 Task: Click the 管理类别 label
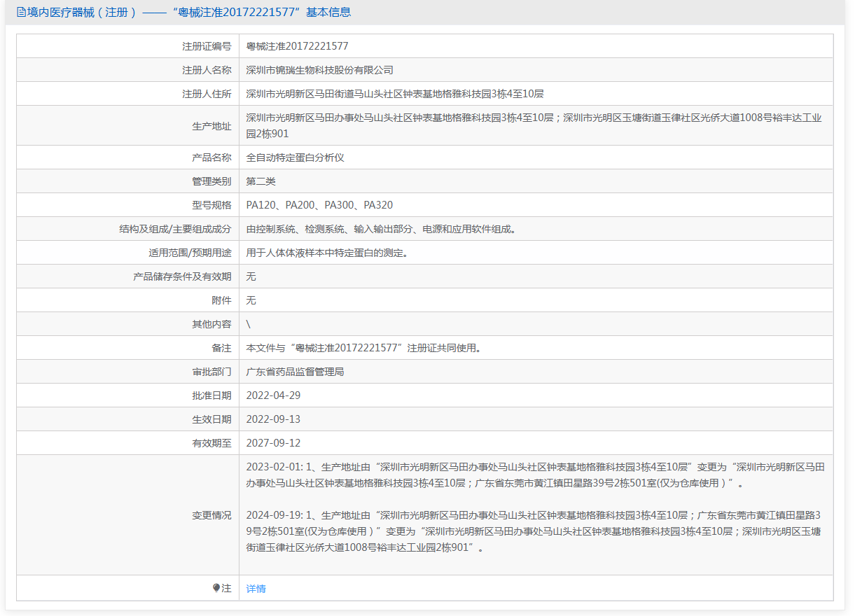click(211, 181)
